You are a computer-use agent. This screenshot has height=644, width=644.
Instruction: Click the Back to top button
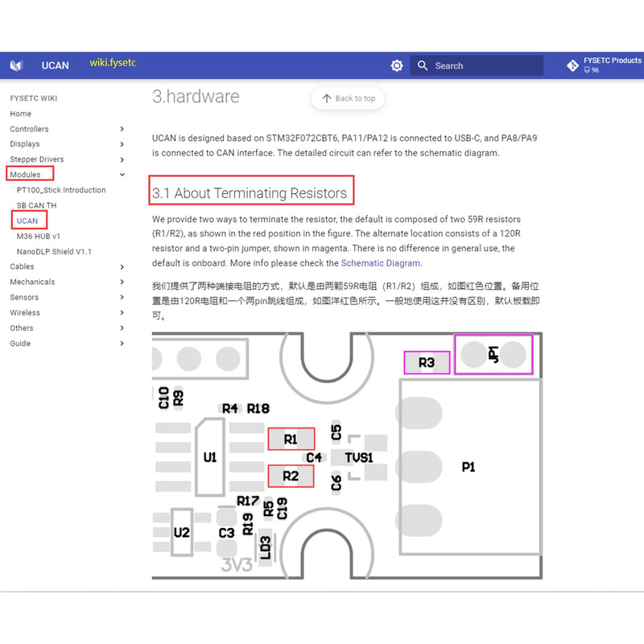click(348, 98)
